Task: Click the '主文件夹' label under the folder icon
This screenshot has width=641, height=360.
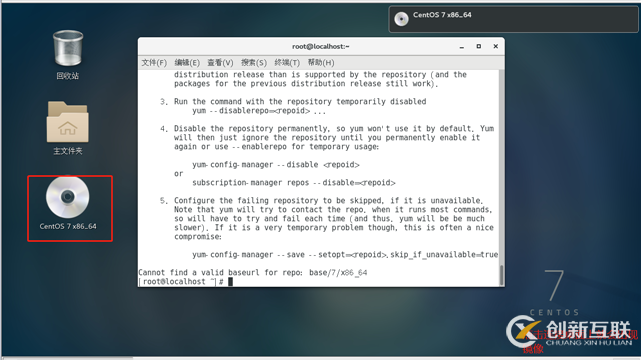Action: click(x=68, y=151)
